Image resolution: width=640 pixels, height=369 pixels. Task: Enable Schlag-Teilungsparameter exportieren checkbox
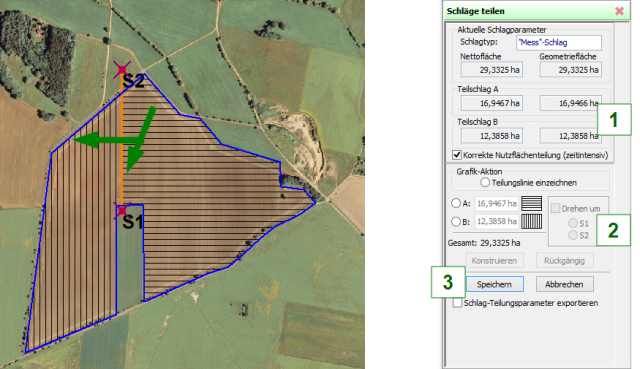(457, 303)
